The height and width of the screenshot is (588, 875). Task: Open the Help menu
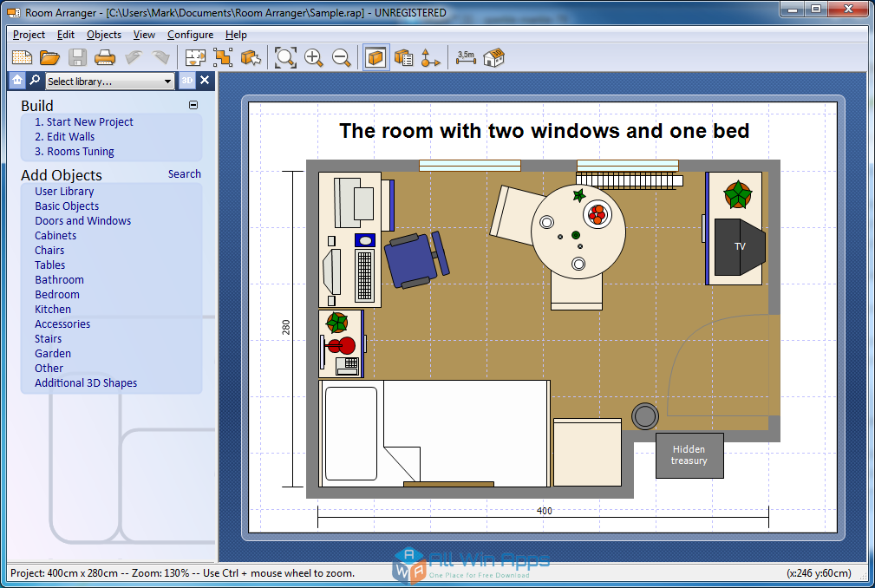pyautogui.click(x=236, y=35)
